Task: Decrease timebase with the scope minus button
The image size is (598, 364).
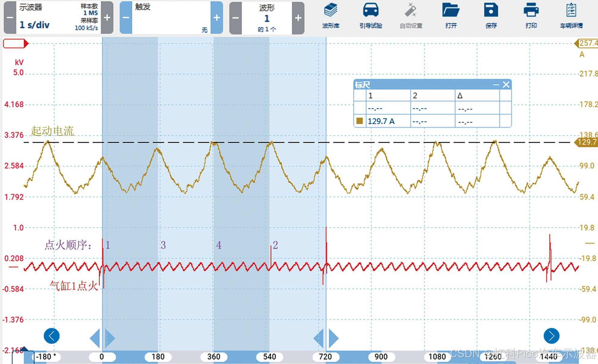Action: pos(10,17)
